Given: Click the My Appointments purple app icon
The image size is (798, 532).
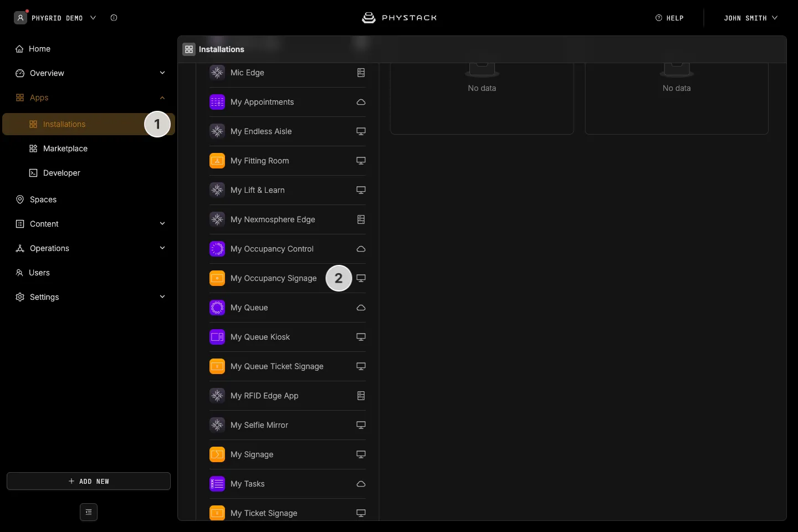Looking at the screenshot, I should pyautogui.click(x=217, y=102).
